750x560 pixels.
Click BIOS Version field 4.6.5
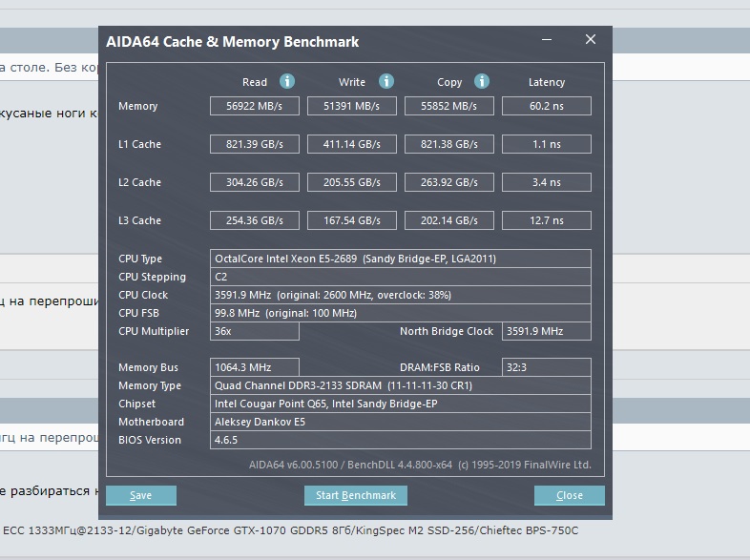click(x=401, y=440)
